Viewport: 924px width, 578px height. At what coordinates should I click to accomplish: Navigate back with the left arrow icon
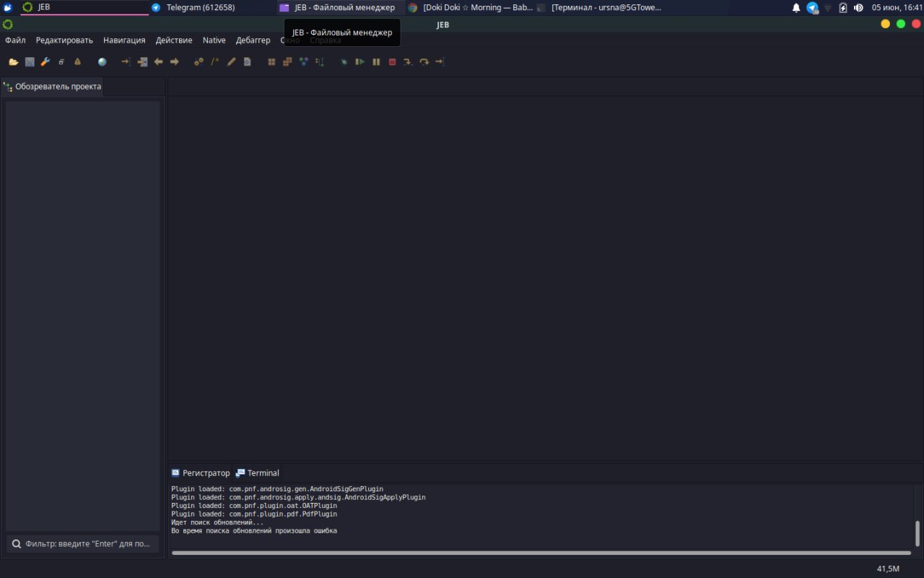pyautogui.click(x=158, y=62)
